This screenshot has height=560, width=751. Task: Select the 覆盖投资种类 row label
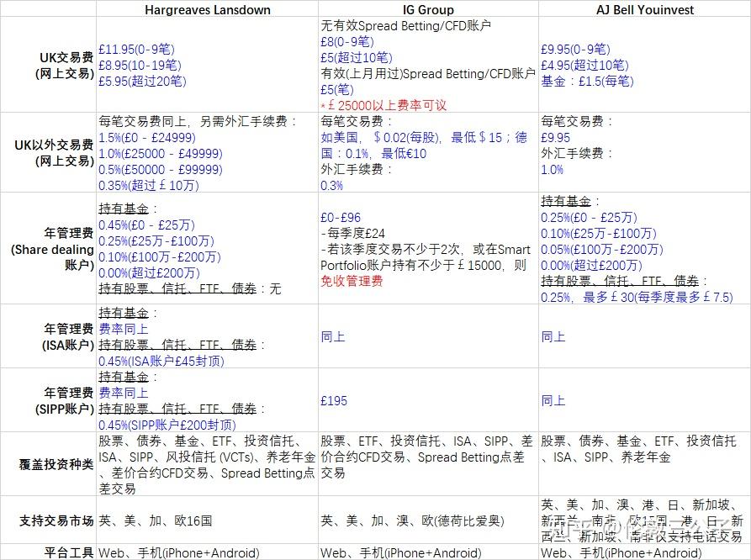(56, 464)
